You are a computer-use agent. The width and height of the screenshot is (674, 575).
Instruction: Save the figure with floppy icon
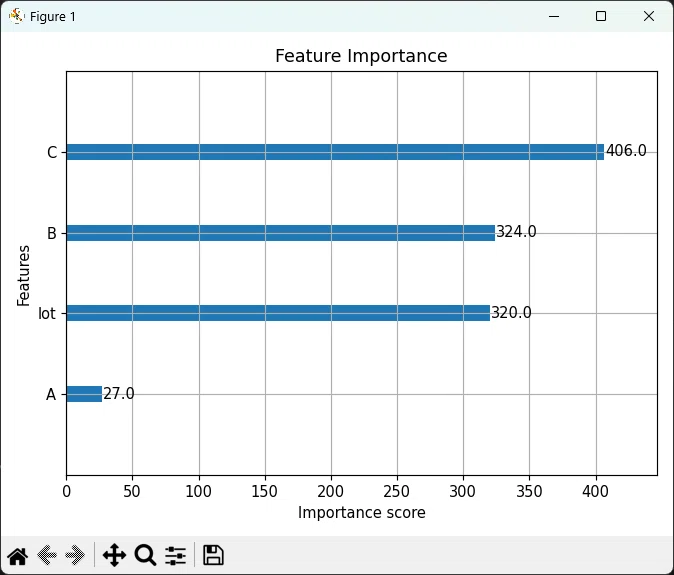coord(213,555)
